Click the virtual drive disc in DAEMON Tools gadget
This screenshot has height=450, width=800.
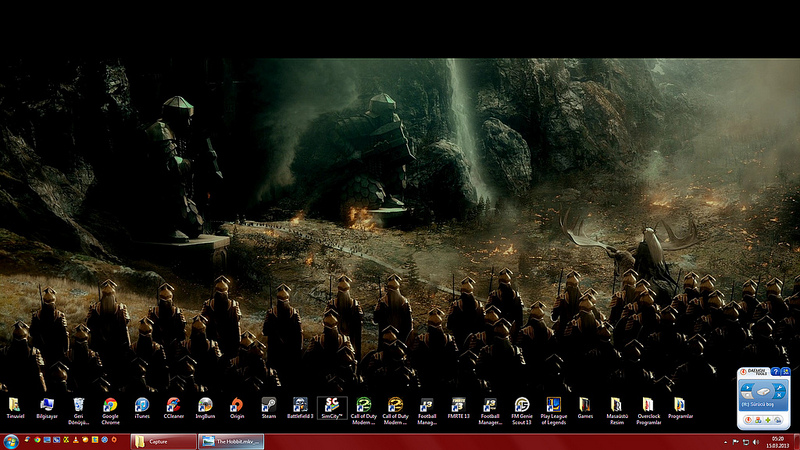pyautogui.click(x=763, y=392)
